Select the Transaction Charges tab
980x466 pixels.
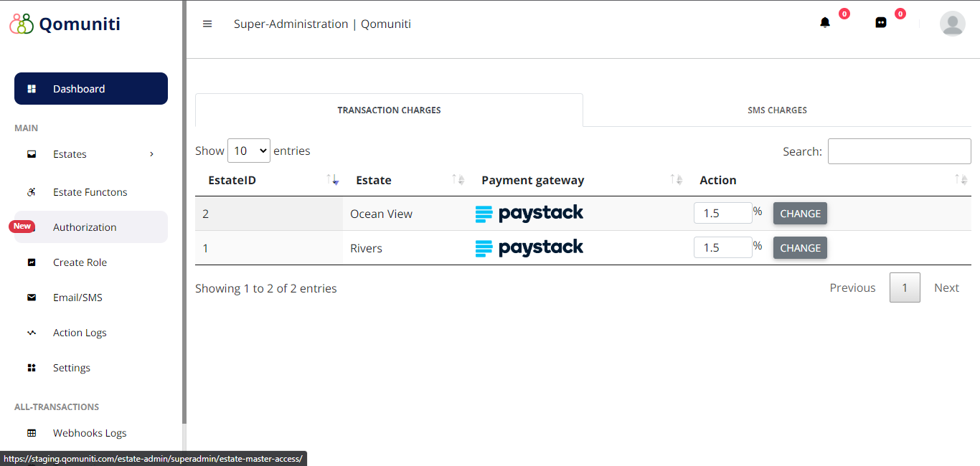pyautogui.click(x=389, y=110)
